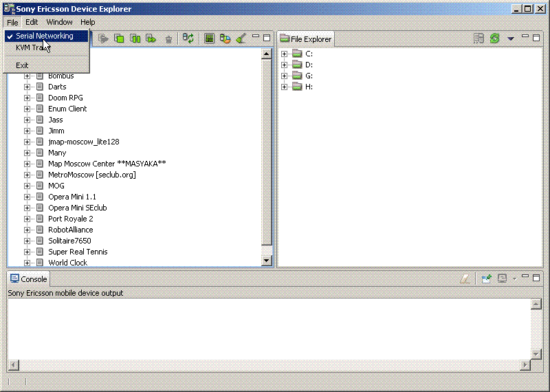Screen dimensions: 550x392
Task: Switch to the Console tab
Action: 28,279
